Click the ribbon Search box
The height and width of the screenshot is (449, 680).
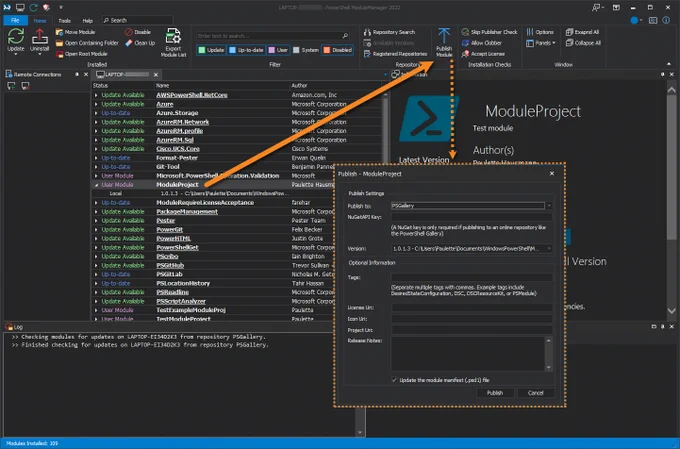[137, 20]
